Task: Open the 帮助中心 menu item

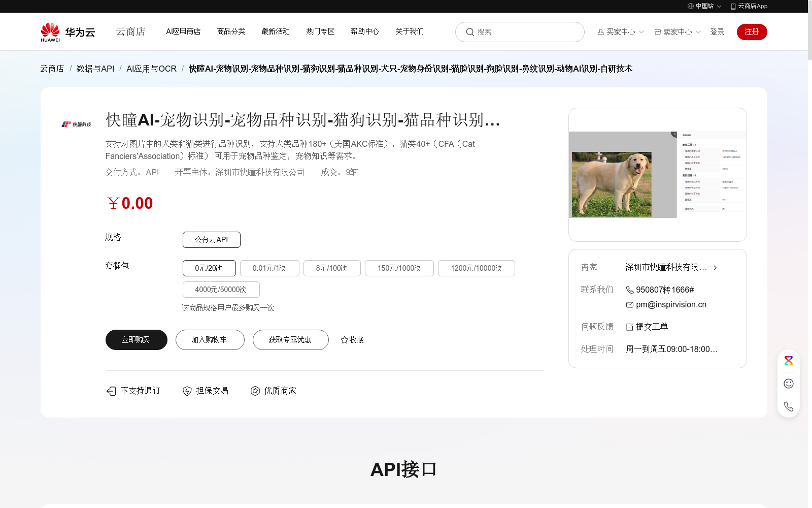Action: pos(365,31)
